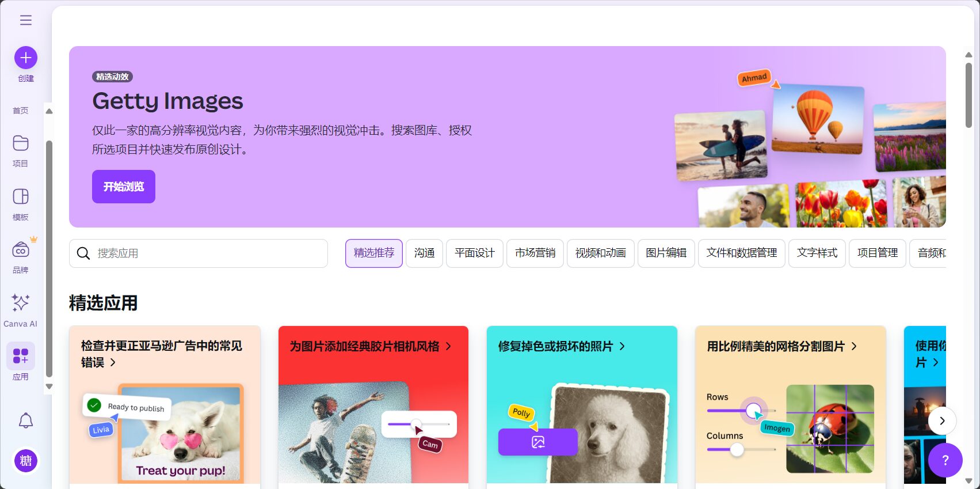Click the 精选应用 section heading
The width and height of the screenshot is (980, 489).
tap(103, 303)
